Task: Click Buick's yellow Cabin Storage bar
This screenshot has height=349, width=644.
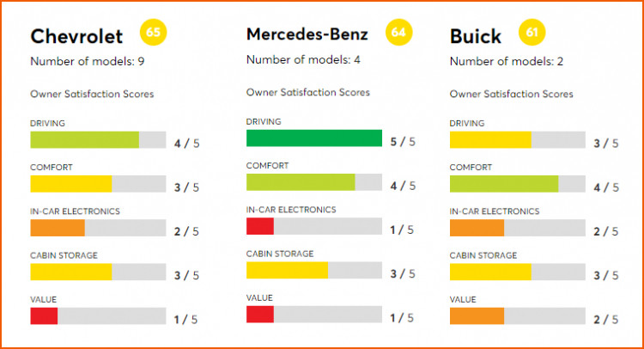Action: tap(490, 272)
